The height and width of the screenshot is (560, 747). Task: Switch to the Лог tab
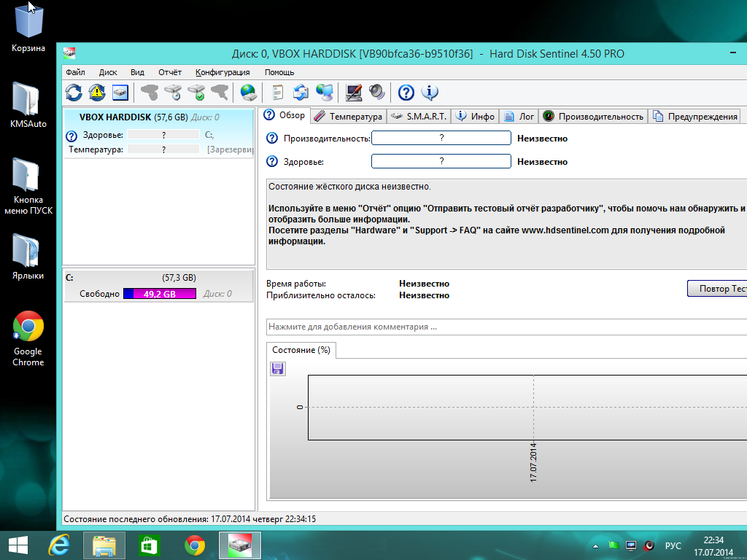tap(519, 116)
